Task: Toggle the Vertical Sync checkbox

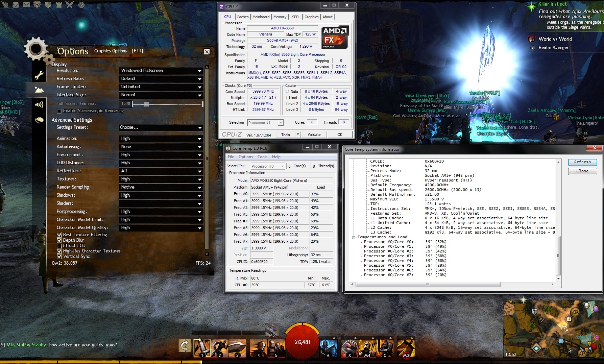Action: click(59, 257)
